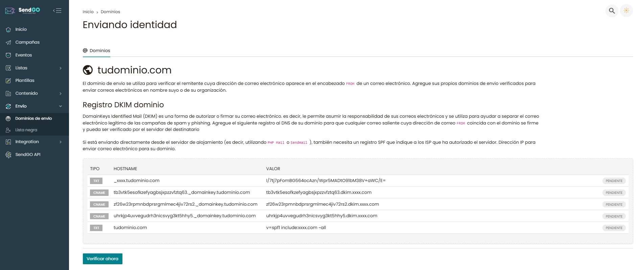Click the SPF record value v=spf1
644x270 pixels.
(296, 228)
